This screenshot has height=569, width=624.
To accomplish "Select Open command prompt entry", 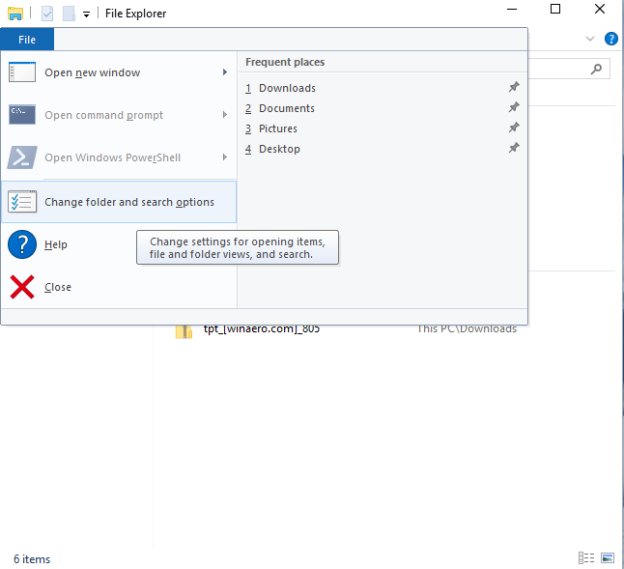I will pos(119,115).
